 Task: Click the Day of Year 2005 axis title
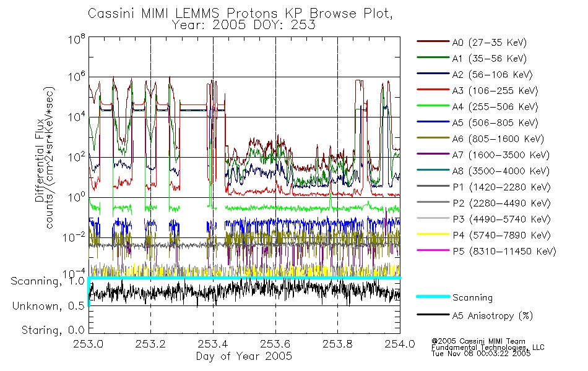point(244,356)
